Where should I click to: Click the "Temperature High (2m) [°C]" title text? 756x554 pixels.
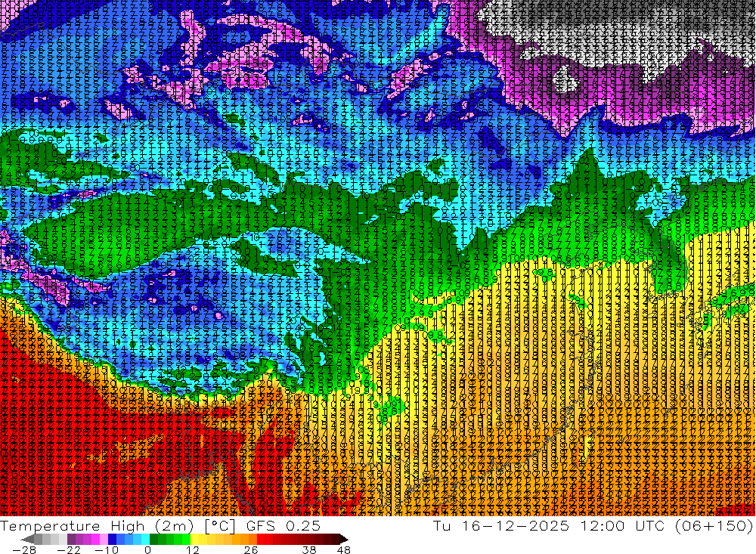pyautogui.click(x=118, y=526)
